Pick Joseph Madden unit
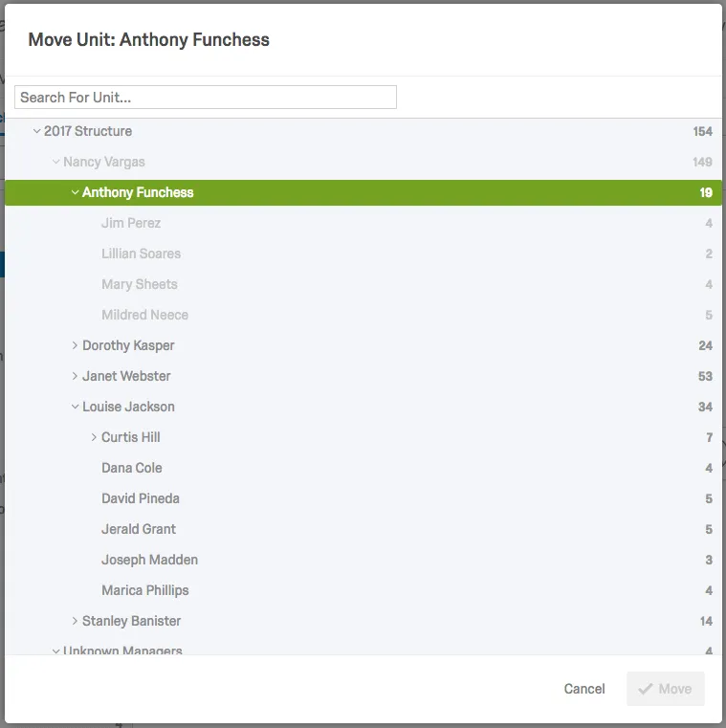The width and height of the screenshot is (726, 728). click(149, 560)
